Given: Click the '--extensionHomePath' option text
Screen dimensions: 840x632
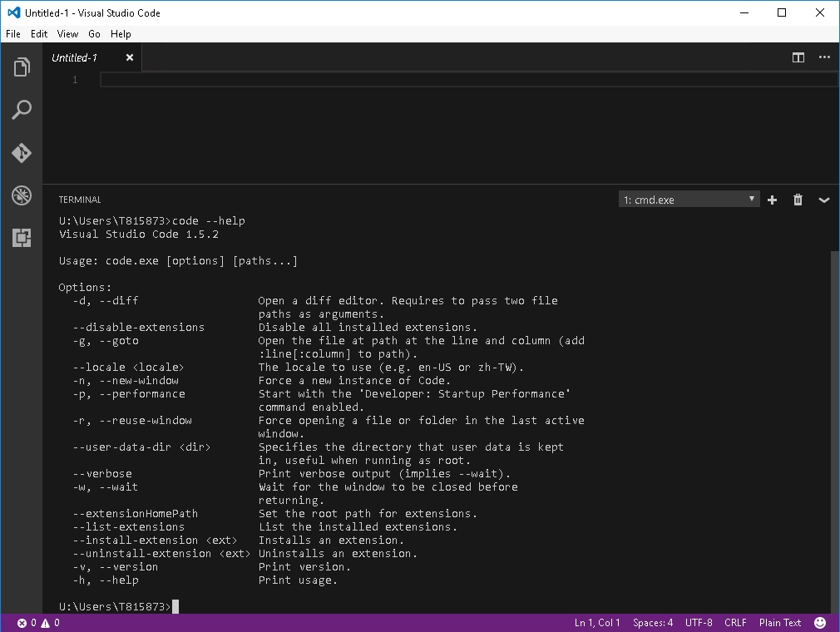Looking at the screenshot, I should point(136,513).
